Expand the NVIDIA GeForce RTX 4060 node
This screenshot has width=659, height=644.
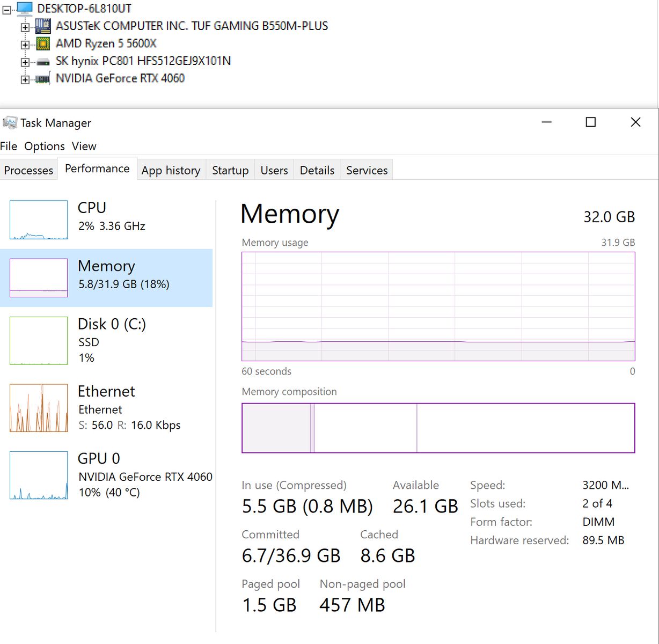point(25,80)
